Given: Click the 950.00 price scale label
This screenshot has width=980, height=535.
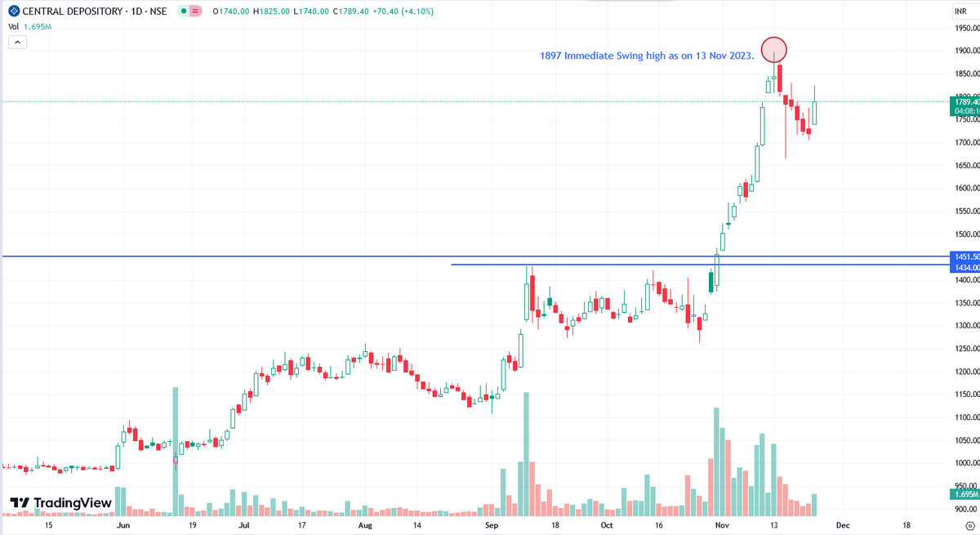Looking at the screenshot, I should point(968,486).
